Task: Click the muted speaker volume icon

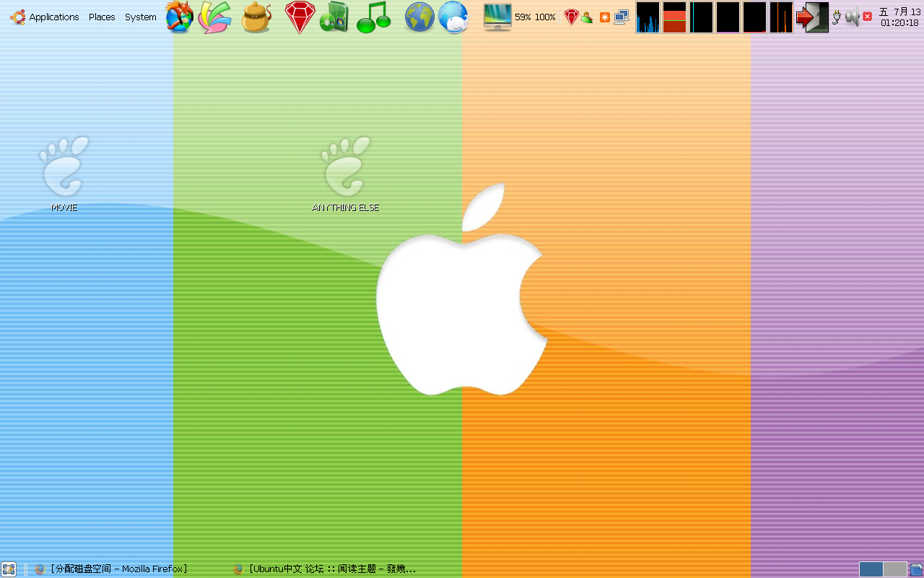Action: tap(858, 17)
